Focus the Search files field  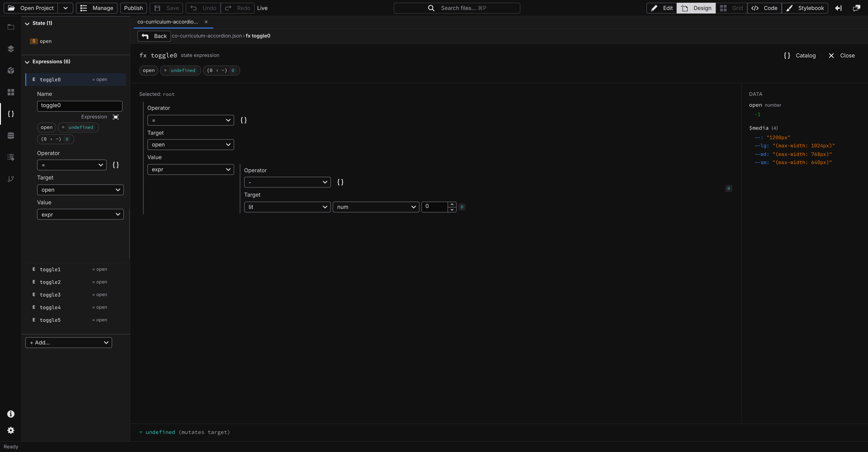coord(457,8)
